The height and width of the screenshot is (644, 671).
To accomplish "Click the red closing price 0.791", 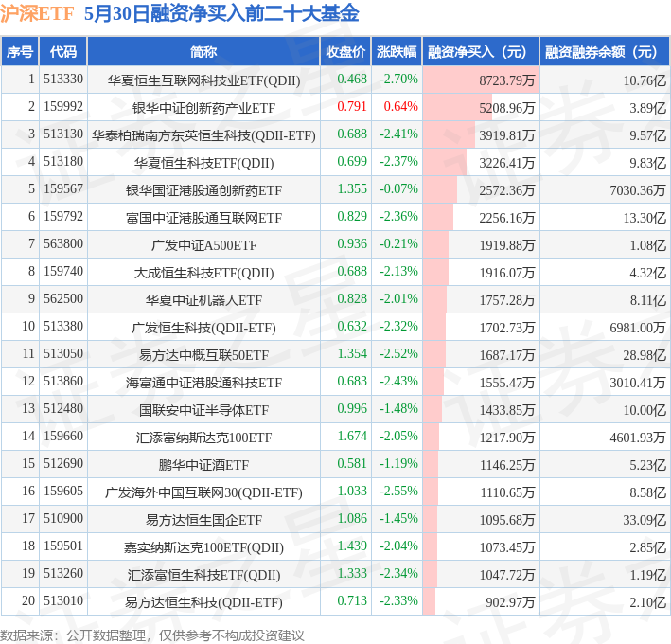I will [352, 107].
